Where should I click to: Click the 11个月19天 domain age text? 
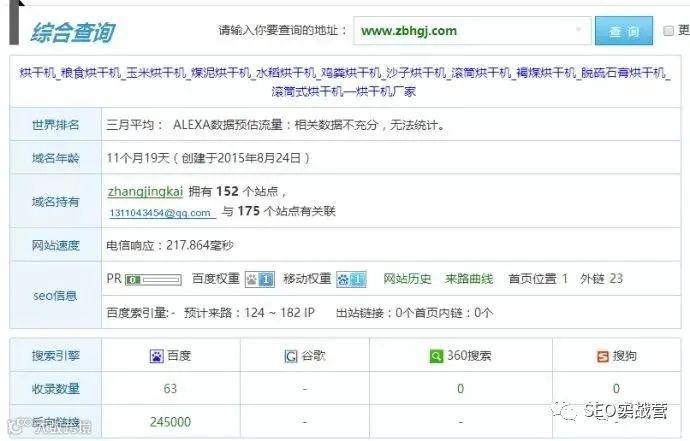point(138,158)
